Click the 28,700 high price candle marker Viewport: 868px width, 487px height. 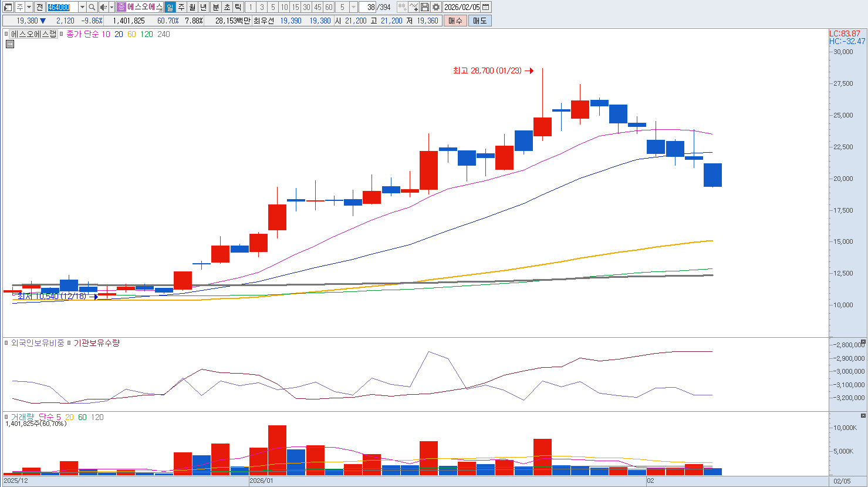tap(542, 70)
